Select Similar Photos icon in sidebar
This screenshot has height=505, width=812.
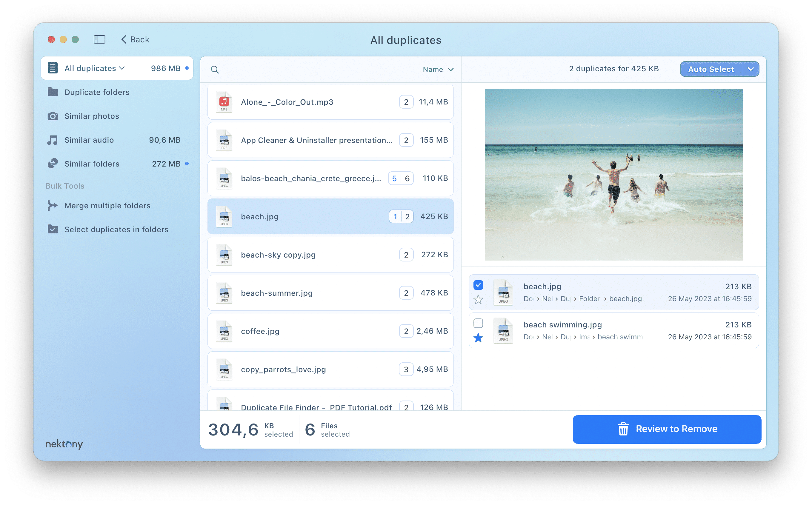coord(53,116)
